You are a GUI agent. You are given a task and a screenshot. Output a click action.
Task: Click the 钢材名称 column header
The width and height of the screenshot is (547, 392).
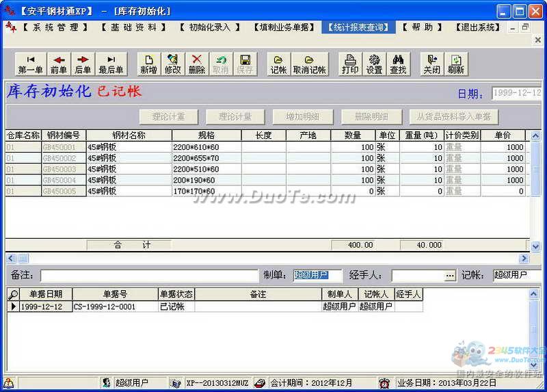(x=129, y=135)
